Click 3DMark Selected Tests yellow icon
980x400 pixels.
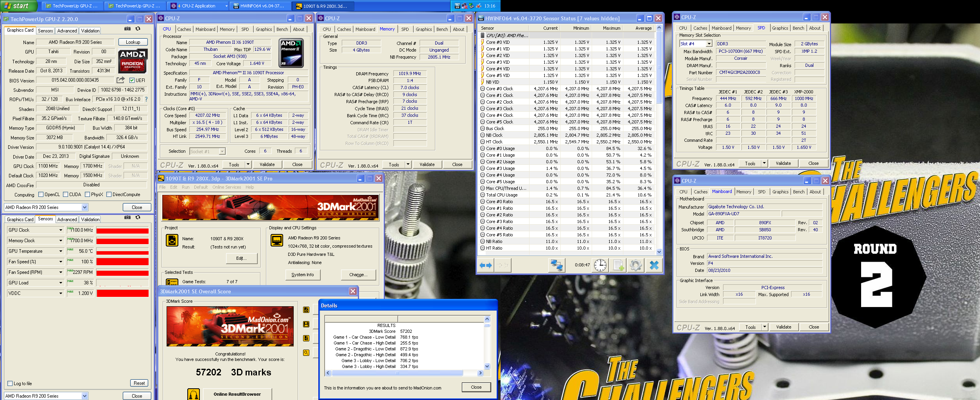(172, 282)
